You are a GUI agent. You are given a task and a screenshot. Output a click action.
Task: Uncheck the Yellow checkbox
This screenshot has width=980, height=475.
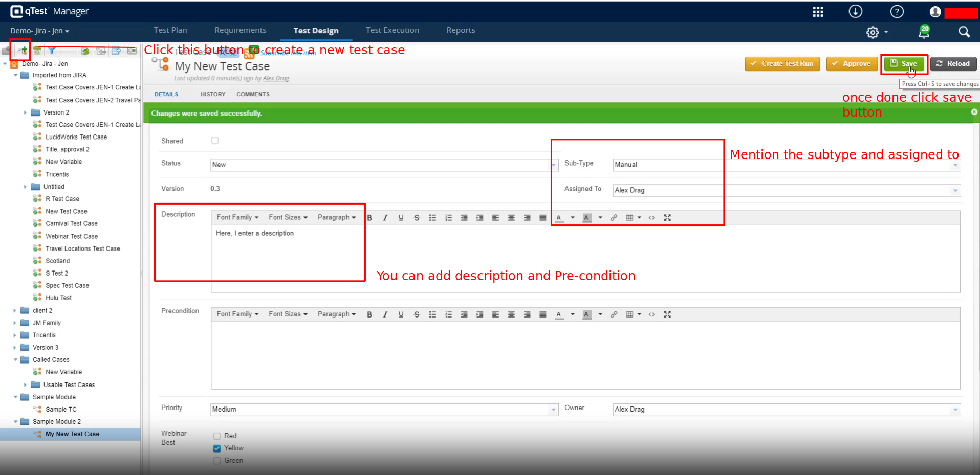point(217,448)
